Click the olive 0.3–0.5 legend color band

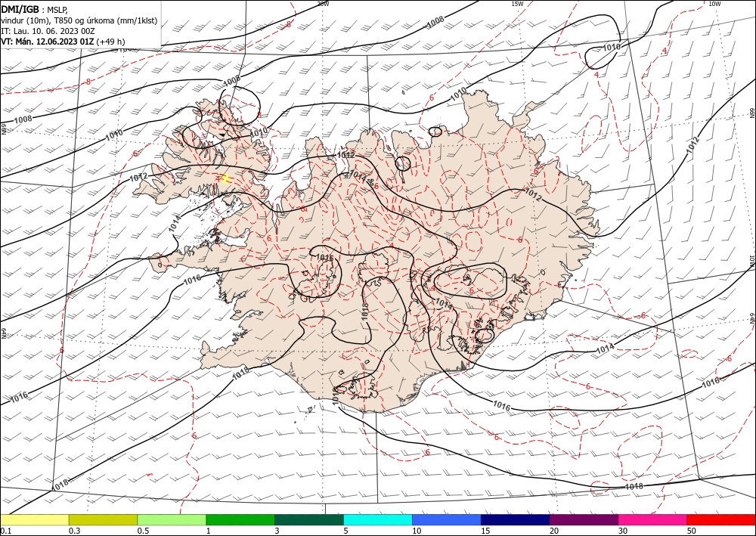coord(103,519)
